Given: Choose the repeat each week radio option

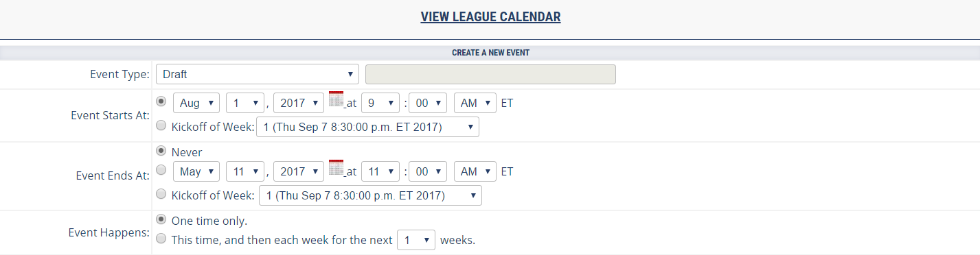Looking at the screenshot, I should (161, 239).
